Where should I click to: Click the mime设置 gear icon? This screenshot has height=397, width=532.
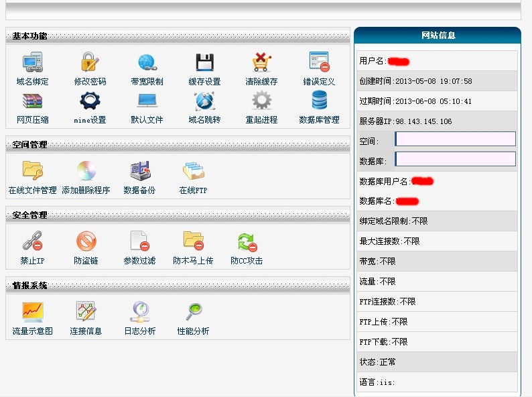tap(90, 101)
